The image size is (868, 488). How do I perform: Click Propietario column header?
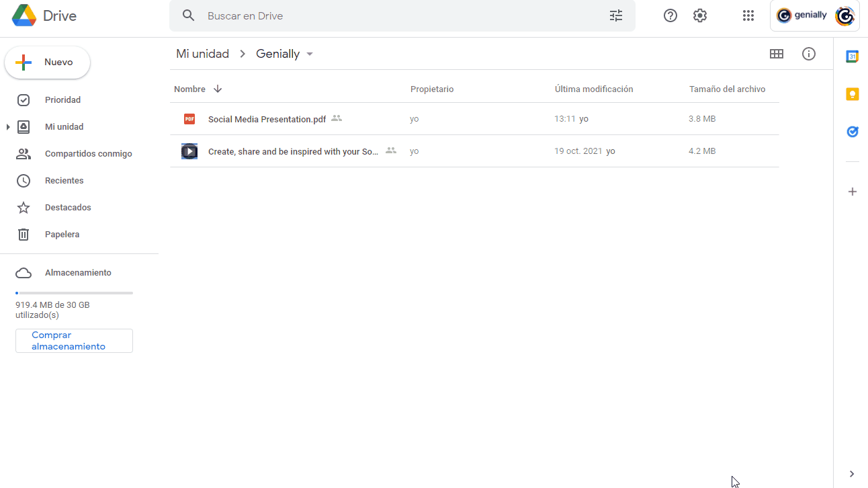click(432, 89)
